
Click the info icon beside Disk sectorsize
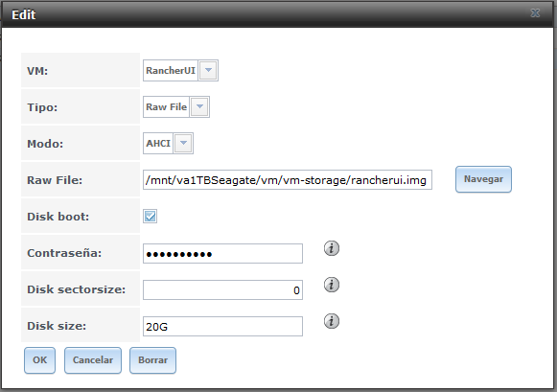(332, 285)
